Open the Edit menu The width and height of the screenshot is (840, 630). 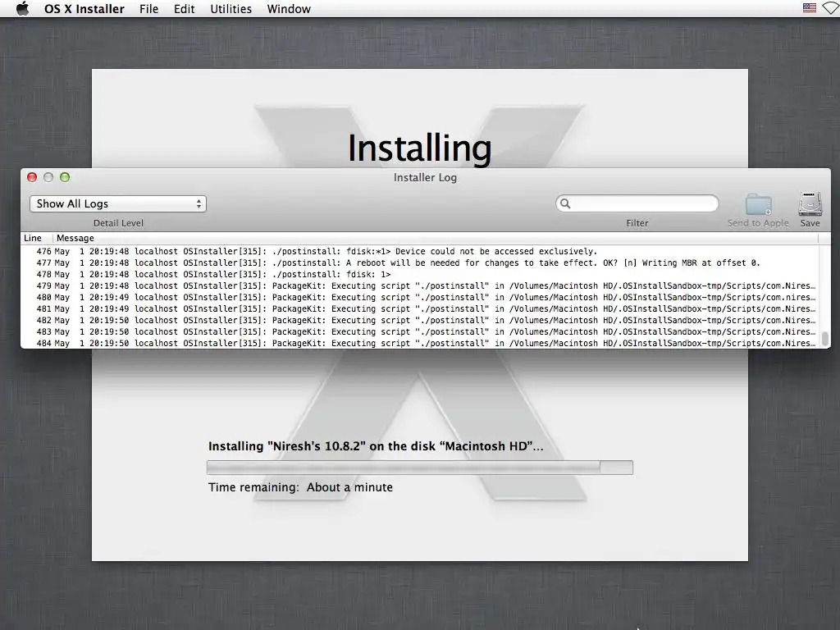[185, 9]
